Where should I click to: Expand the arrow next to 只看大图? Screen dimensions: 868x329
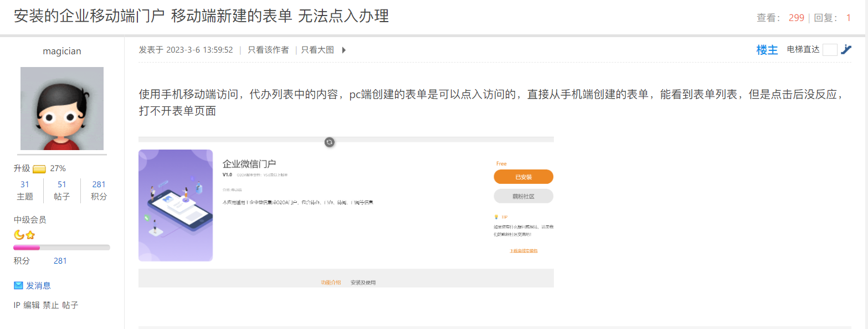[343, 50]
